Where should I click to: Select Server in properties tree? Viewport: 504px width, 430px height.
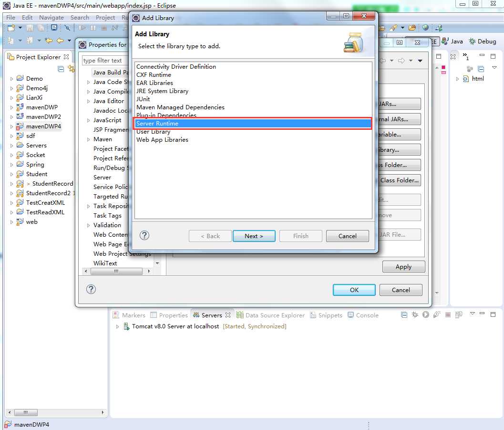(x=102, y=177)
